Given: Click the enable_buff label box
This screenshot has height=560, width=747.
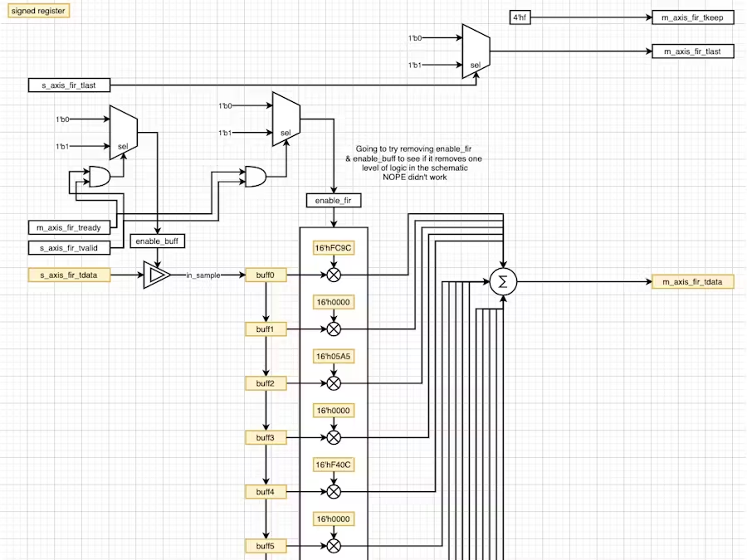Looking at the screenshot, I should [158, 241].
